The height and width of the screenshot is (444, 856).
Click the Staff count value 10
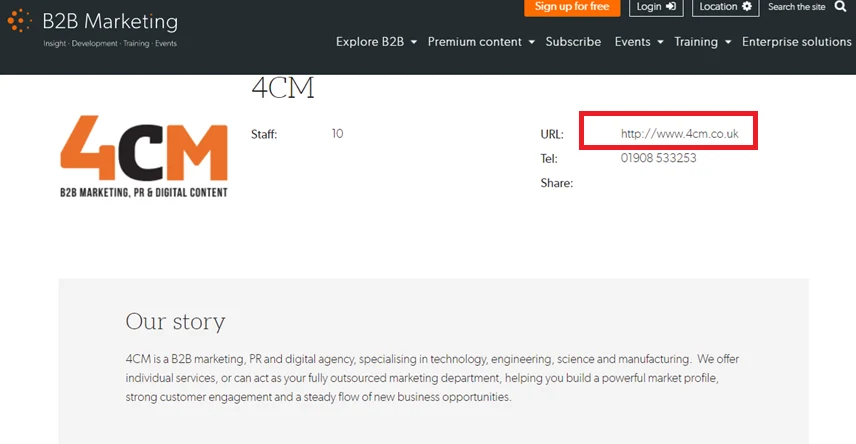[x=337, y=134]
